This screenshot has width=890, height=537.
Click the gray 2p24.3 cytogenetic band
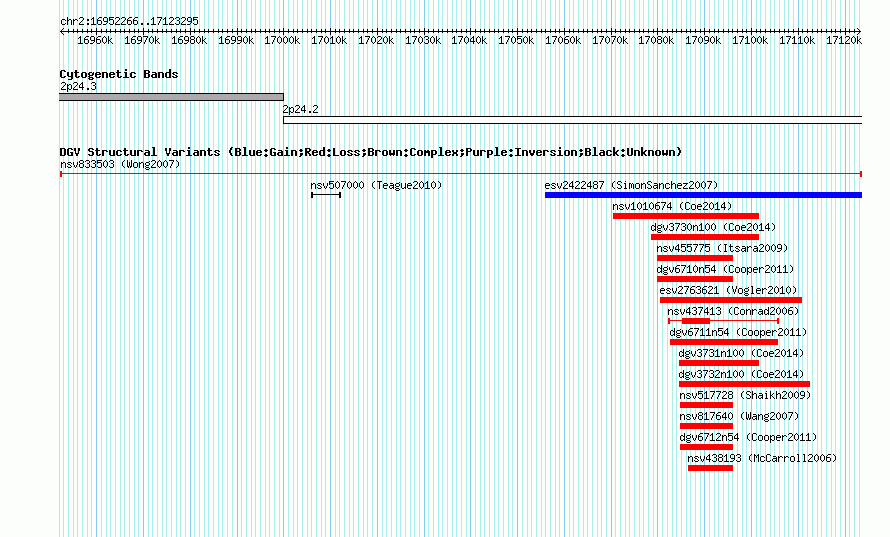pyautogui.click(x=171, y=97)
